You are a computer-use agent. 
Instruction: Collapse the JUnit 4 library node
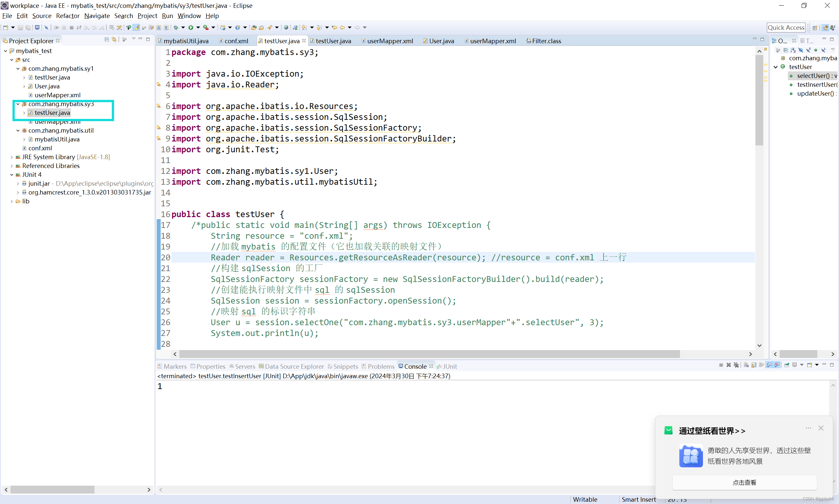(x=11, y=175)
